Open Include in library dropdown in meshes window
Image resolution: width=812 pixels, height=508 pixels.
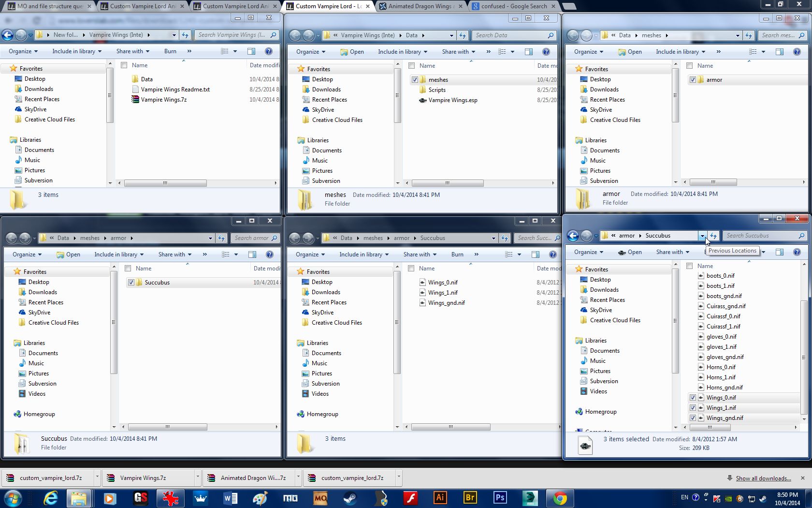coord(680,52)
